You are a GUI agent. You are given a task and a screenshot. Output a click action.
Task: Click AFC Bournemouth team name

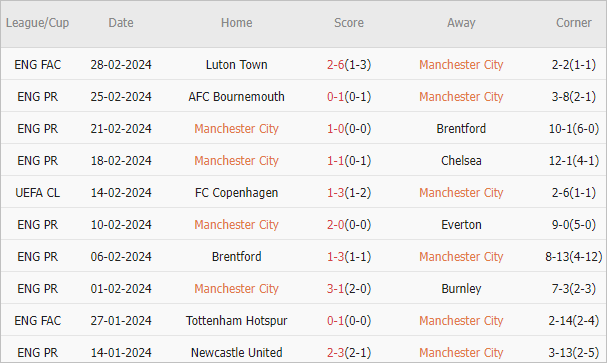237,97
